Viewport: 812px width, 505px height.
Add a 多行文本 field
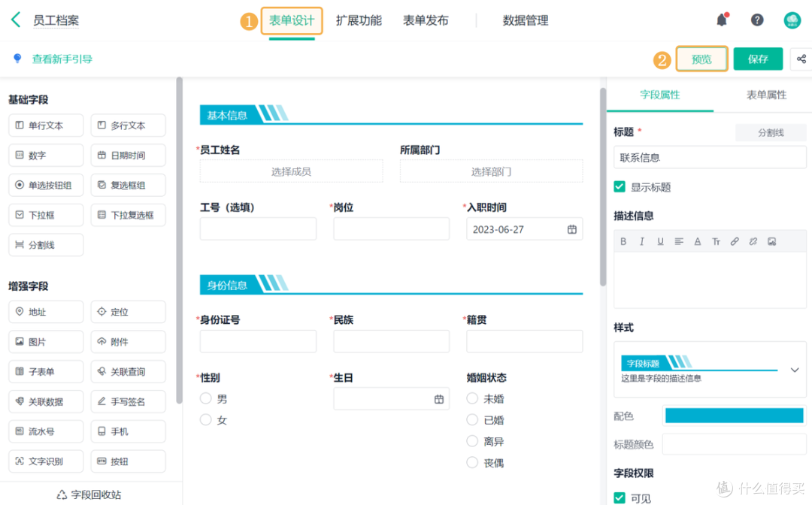(x=128, y=125)
